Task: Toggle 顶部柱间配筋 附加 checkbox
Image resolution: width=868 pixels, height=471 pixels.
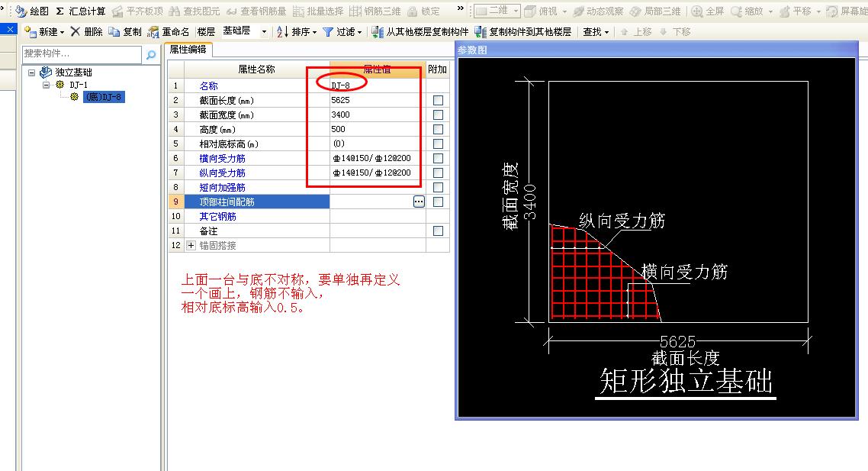Action: (438, 202)
